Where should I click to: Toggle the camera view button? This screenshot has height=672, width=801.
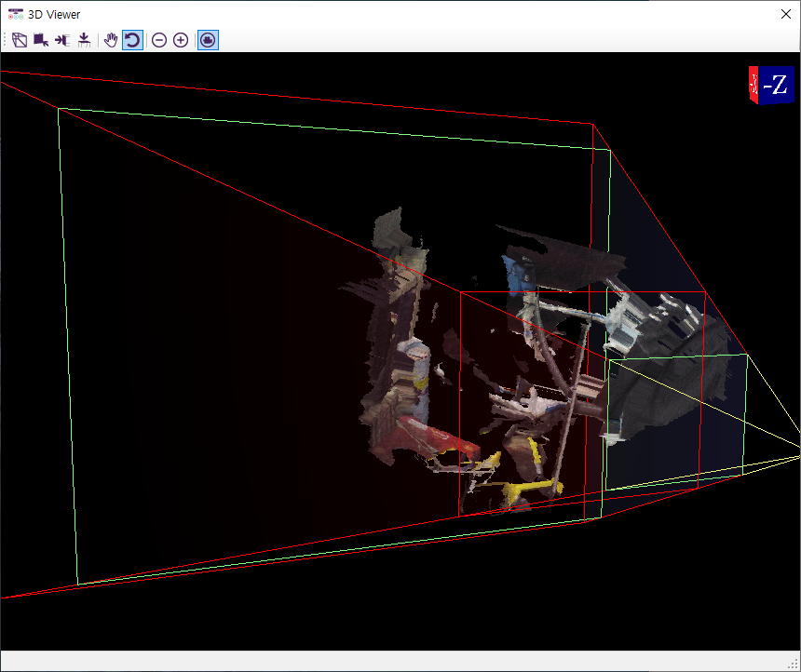point(208,40)
